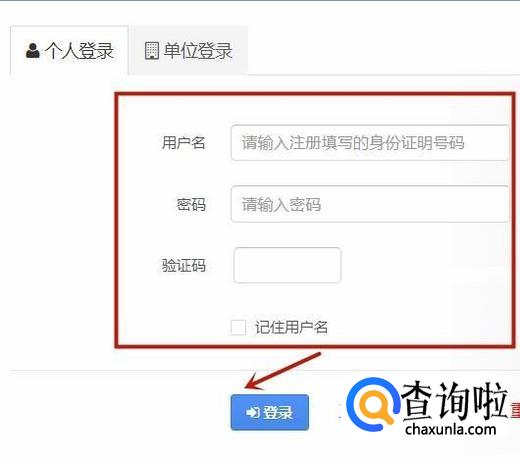This screenshot has width=520, height=460.
Task: Click the 密码 field label
Action: 191,204
